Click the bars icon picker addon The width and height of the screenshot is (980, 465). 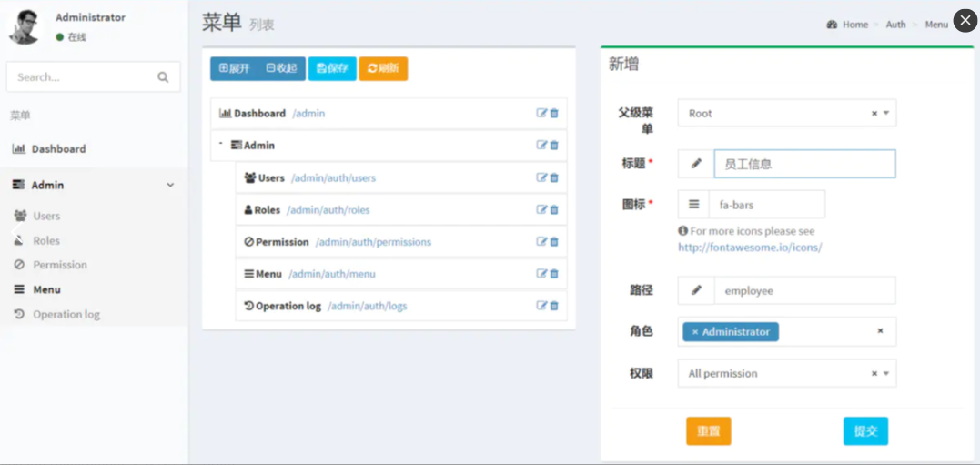click(x=693, y=204)
